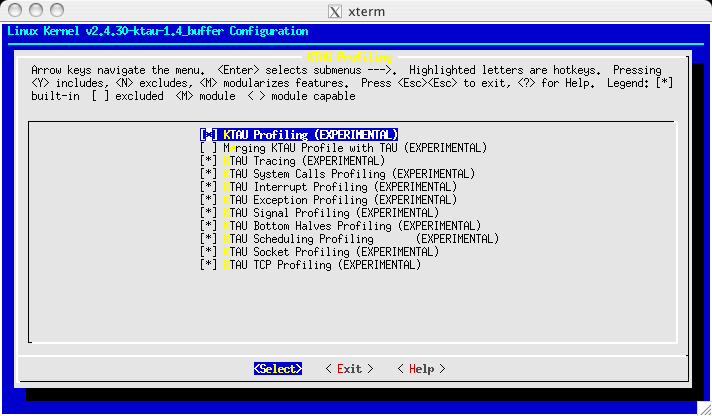Image resolution: width=712 pixels, height=416 pixels.
Task: Enable Merging KTAU Profile with TAU checkbox
Action: point(208,148)
